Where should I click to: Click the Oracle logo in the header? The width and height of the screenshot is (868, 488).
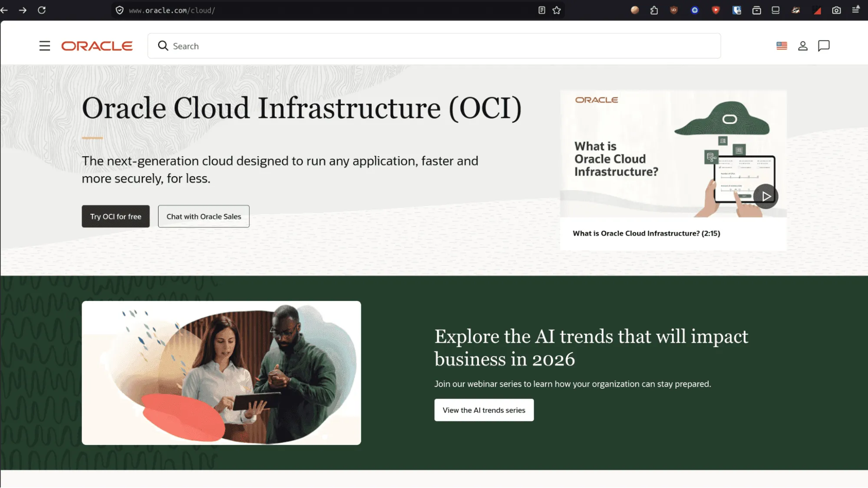(97, 46)
